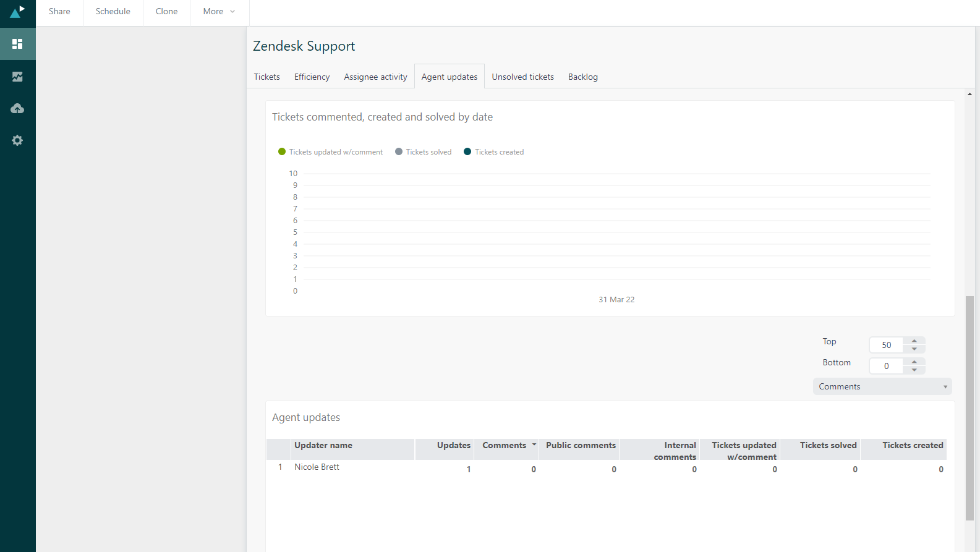Viewport: 980px width, 552px height.
Task: Open the Queries chart icon in sidebar
Action: tap(17, 77)
